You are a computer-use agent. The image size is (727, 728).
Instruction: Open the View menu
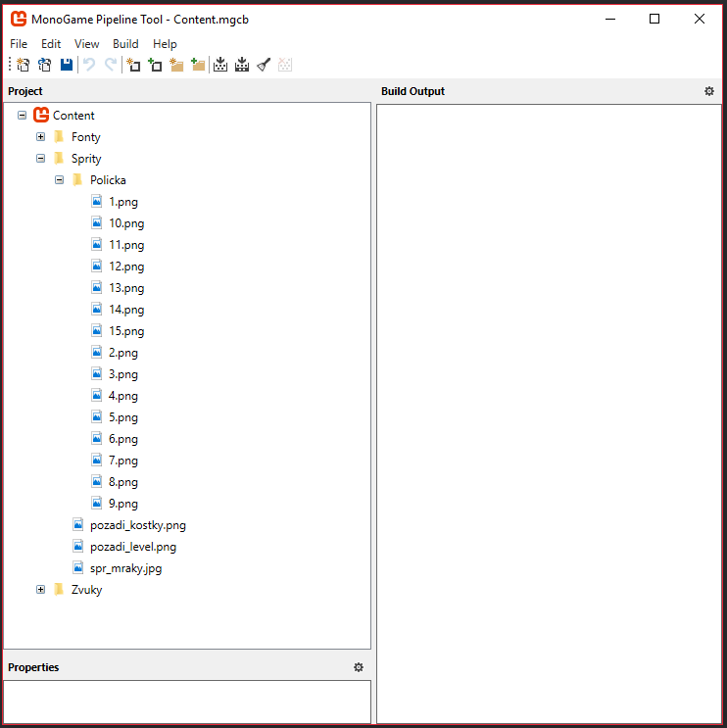pos(86,44)
